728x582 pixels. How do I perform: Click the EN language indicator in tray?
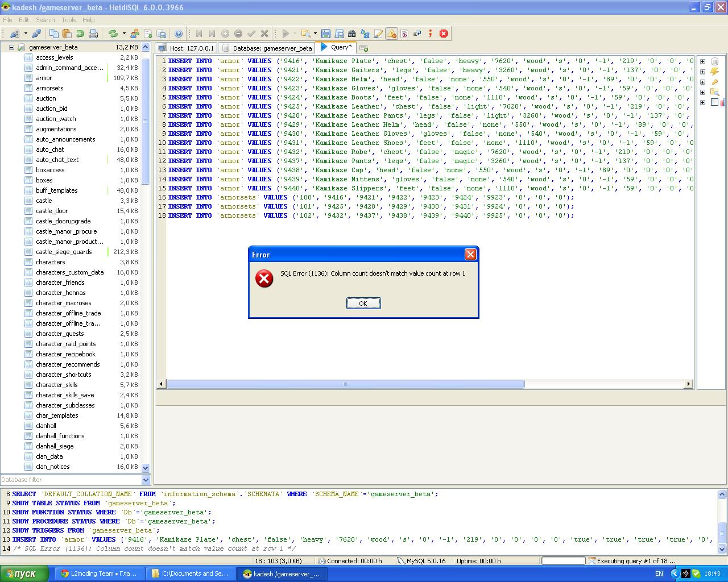point(659,574)
